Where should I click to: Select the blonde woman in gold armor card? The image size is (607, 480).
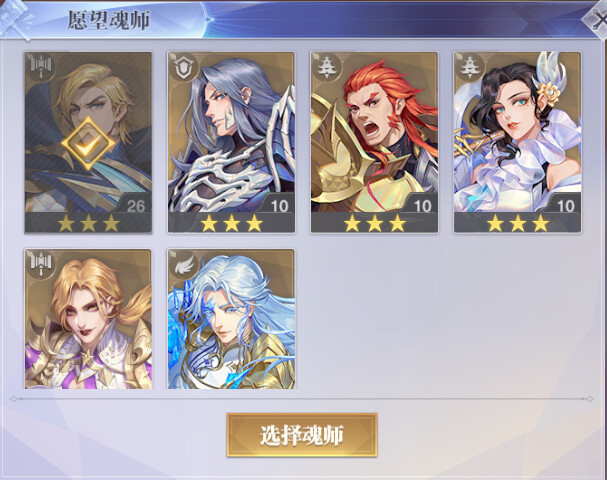(88, 319)
